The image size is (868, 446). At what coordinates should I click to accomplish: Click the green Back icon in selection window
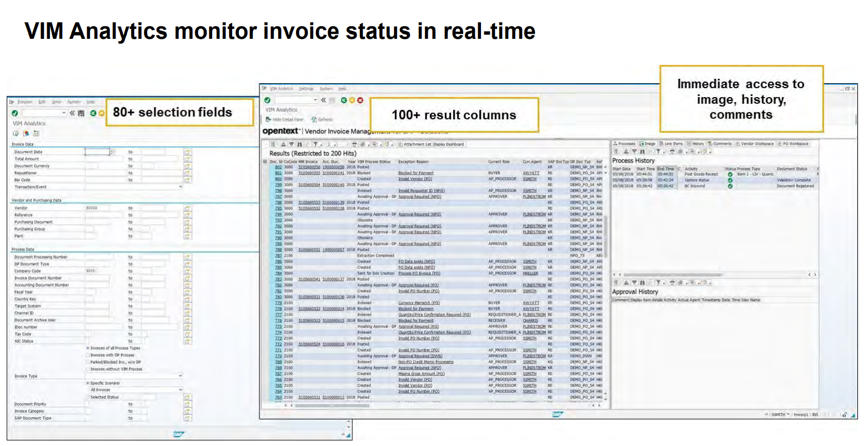(93, 113)
